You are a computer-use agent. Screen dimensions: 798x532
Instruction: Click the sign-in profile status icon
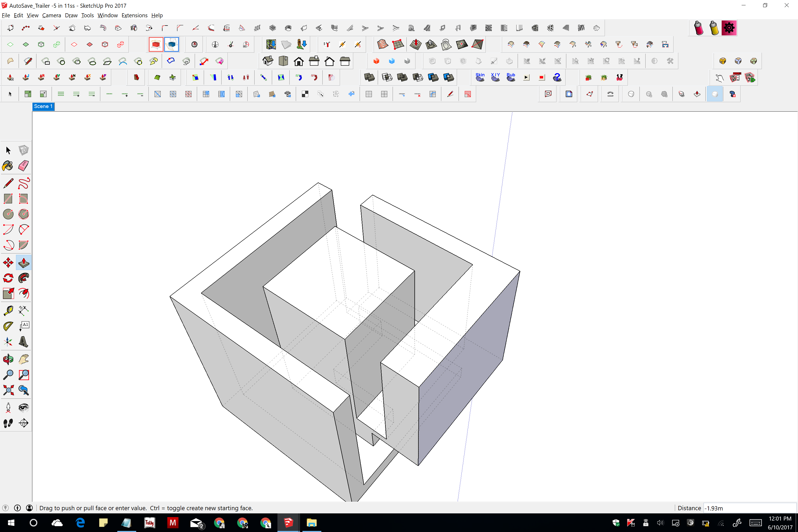pos(30,508)
